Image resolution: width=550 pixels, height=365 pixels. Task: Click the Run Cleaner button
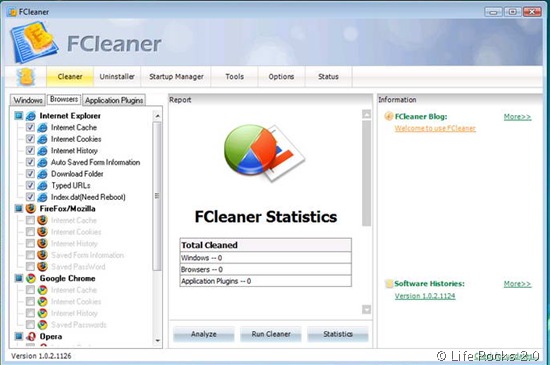pyautogui.click(x=271, y=334)
